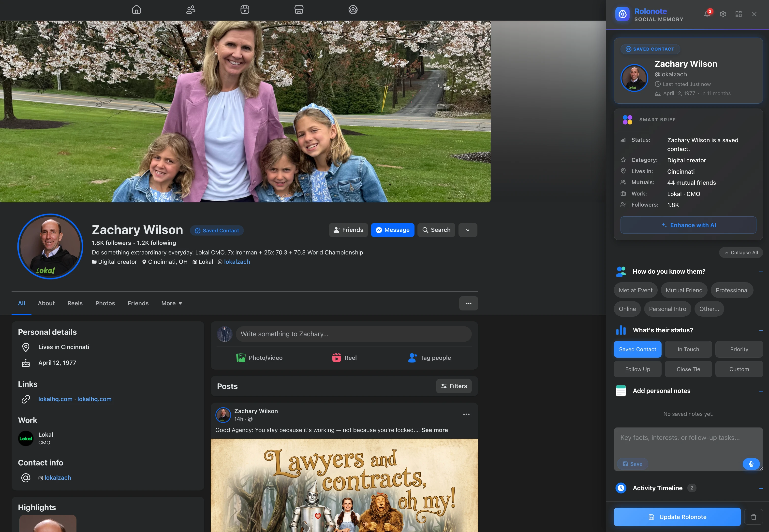The height and width of the screenshot is (532, 769).
Task: Click Enhance with AI
Action: point(688,225)
